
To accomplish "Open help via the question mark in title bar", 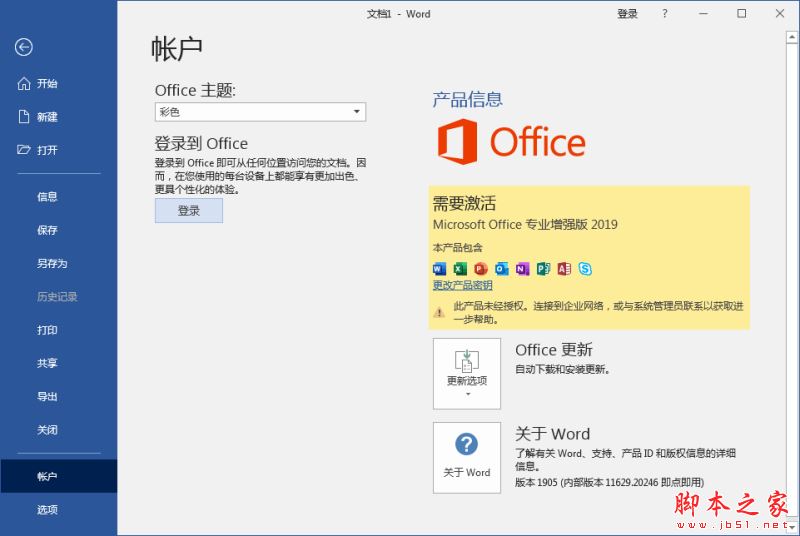I will pos(664,14).
